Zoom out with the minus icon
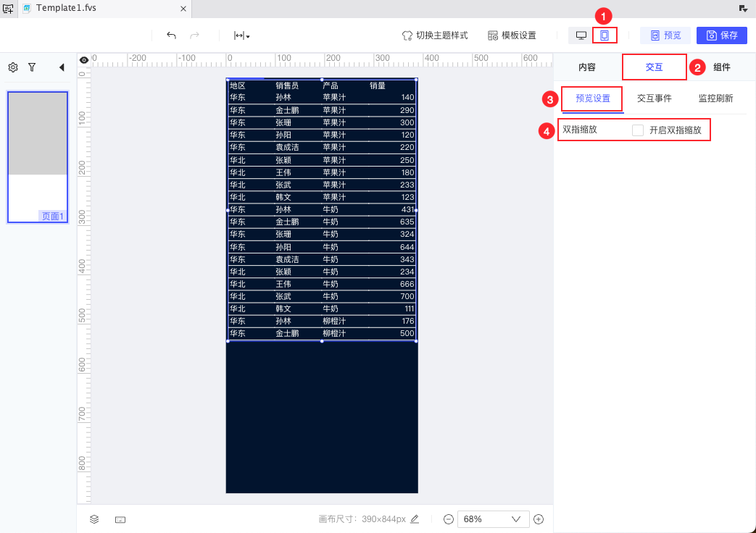This screenshot has width=756, height=533. click(x=449, y=519)
